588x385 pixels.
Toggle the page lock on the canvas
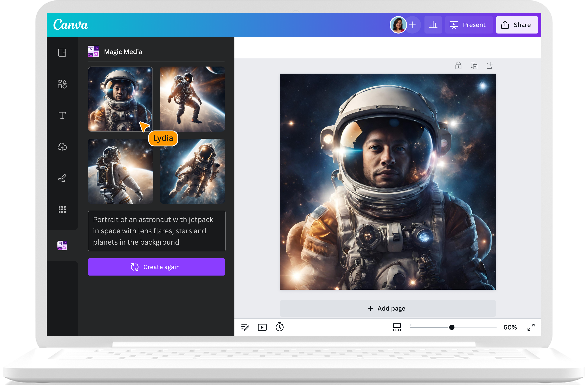[458, 66]
